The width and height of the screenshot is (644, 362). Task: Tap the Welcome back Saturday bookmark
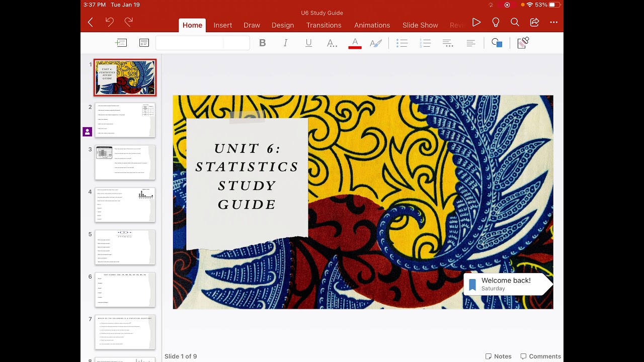click(508, 284)
